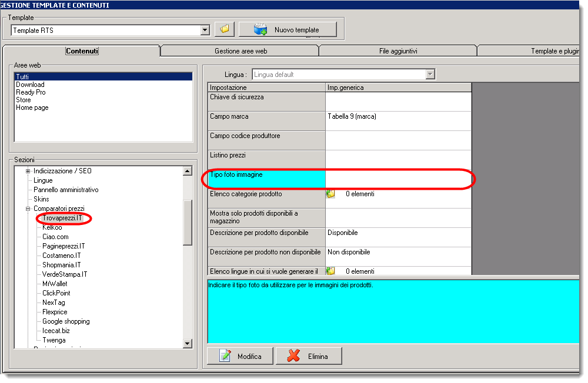Select Mostra solo prodotti disponibili a magazzino row
This screenshot has width=588, height=383.
click(339, 218)
